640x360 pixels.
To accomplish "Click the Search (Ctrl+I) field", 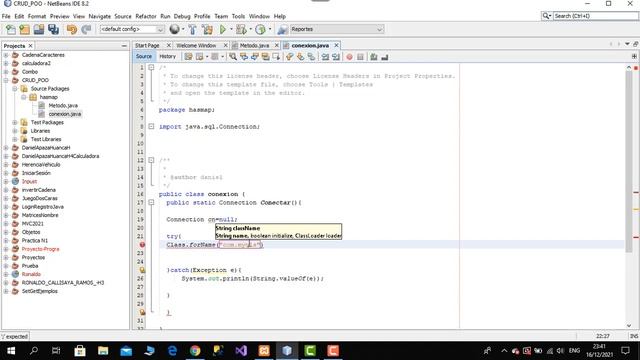I will click(x=595, y=16).
